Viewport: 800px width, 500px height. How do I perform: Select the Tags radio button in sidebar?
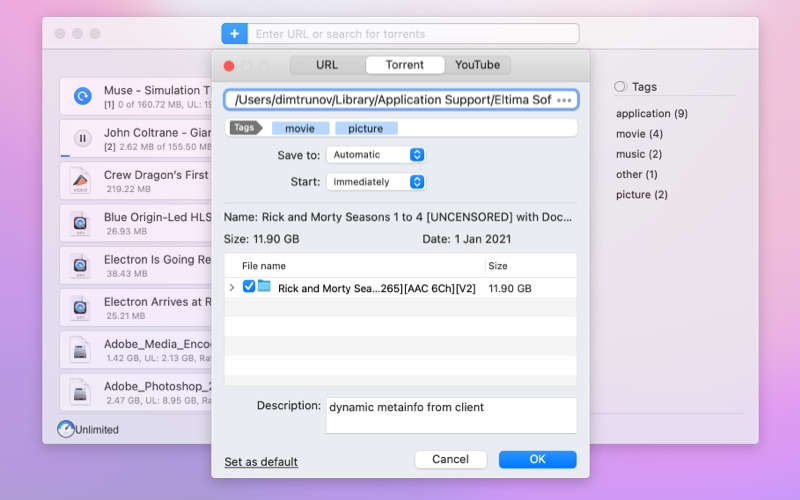[620, 87]
